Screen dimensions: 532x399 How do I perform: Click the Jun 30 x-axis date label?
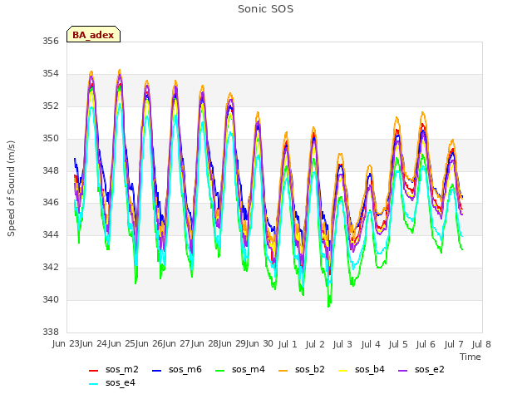tap(259, 344)
